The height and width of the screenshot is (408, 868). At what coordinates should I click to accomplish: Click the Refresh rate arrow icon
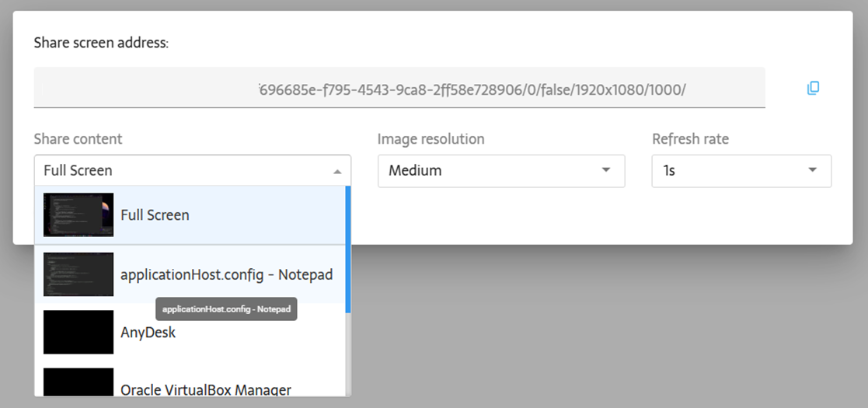(813, 171)
